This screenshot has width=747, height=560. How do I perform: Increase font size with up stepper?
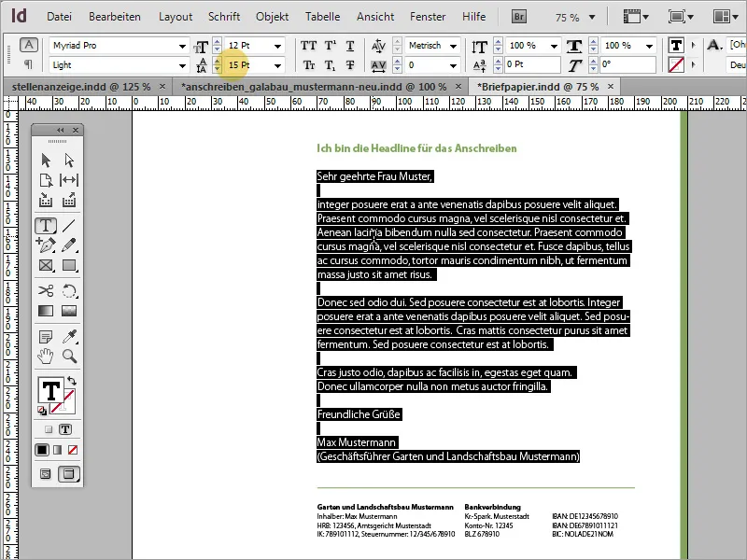[218, 42]
